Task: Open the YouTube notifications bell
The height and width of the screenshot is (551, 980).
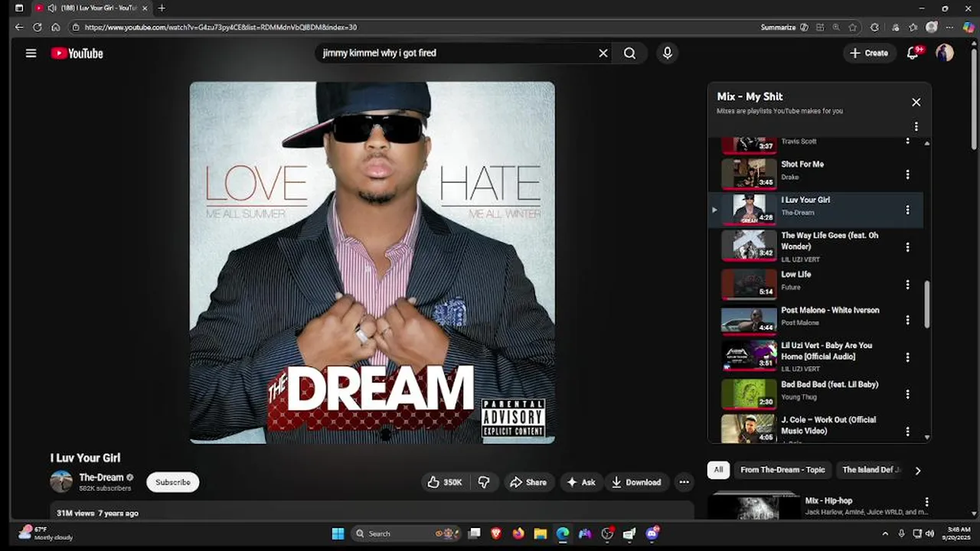Action: pyautogui.click(x=913, y=53)
